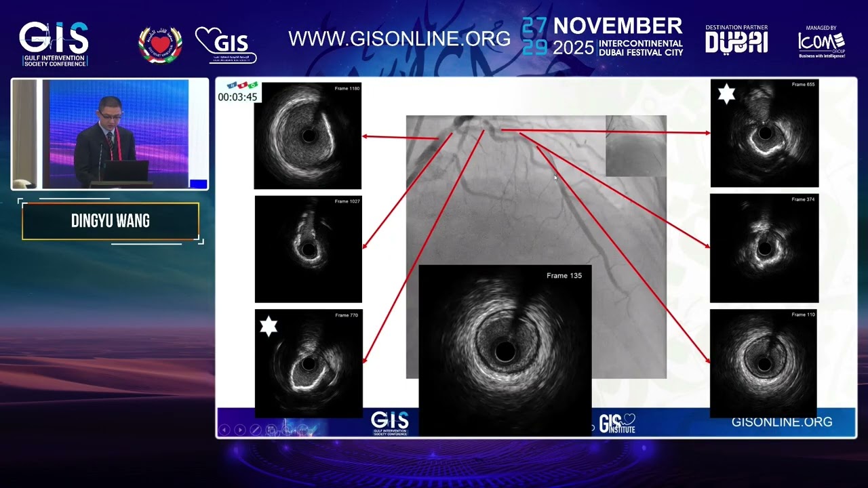Open the Frame 1180 IVUS image
The width and height of the screenshot is (868, 488).
coord(308,136)
